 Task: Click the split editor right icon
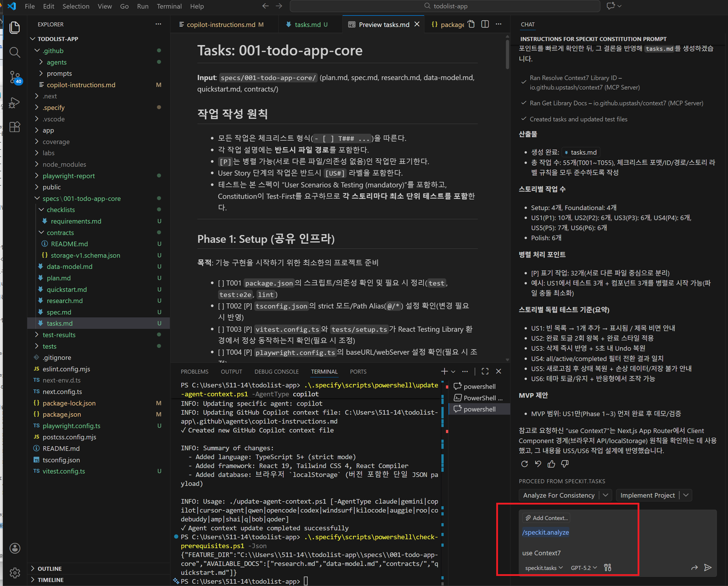(485, 24)
